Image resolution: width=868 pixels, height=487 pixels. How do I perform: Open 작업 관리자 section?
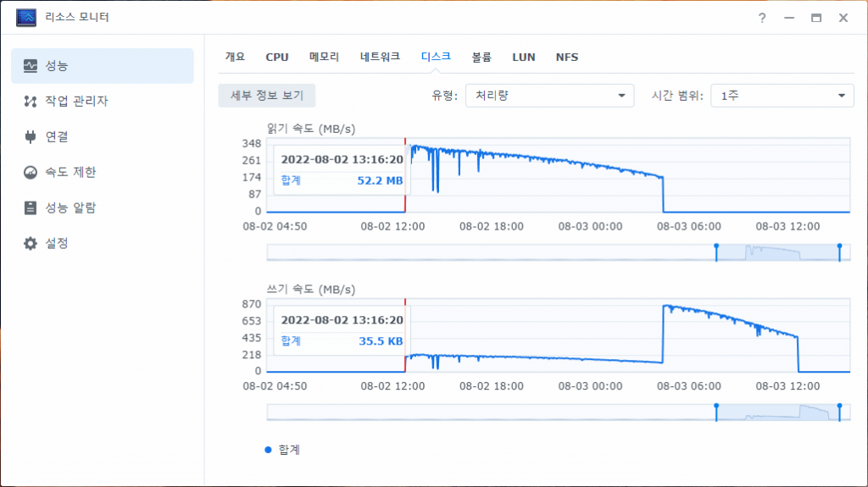point(103,102)
